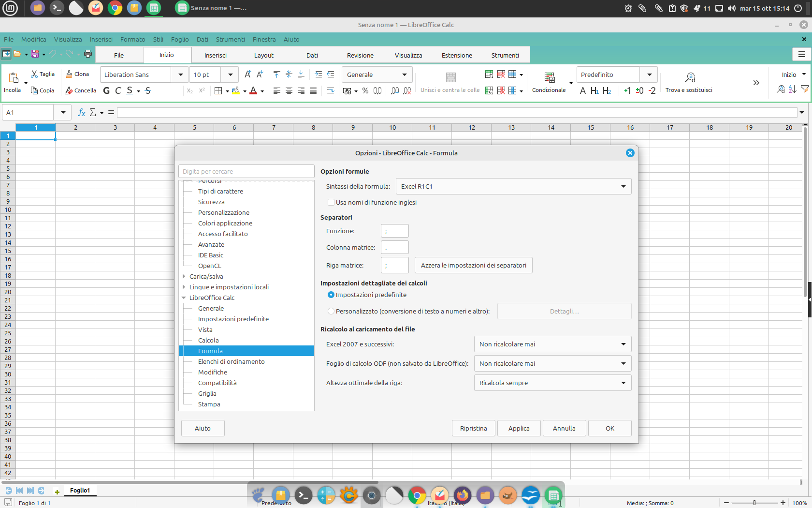Open the Strumenti menu in menu bar
812x508 pixels.
coord(230,39)
